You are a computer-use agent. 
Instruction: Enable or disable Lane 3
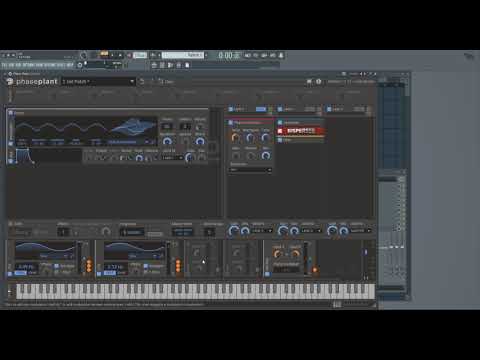pyautogui.click(x=329, y=109)
